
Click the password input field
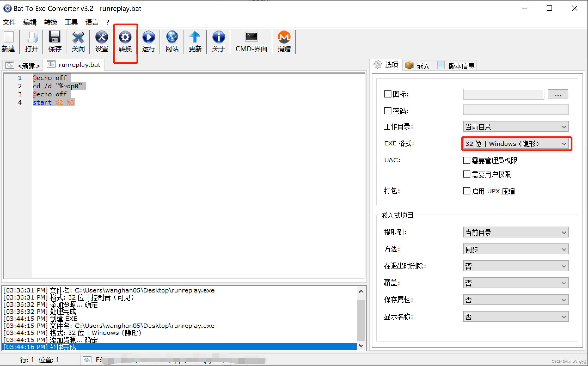516,109
